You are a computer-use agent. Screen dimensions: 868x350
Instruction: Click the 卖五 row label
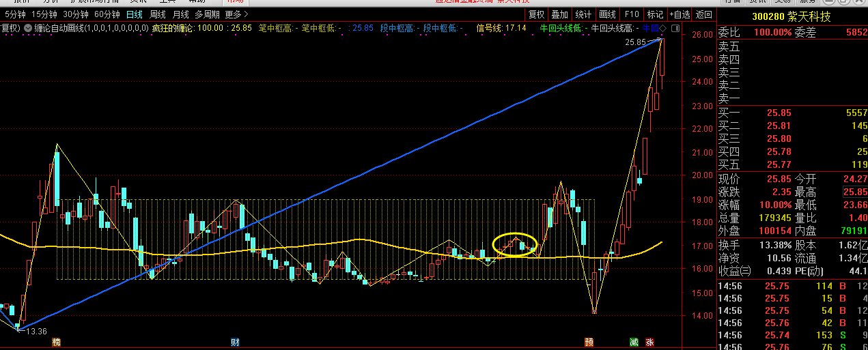(729, 47)
